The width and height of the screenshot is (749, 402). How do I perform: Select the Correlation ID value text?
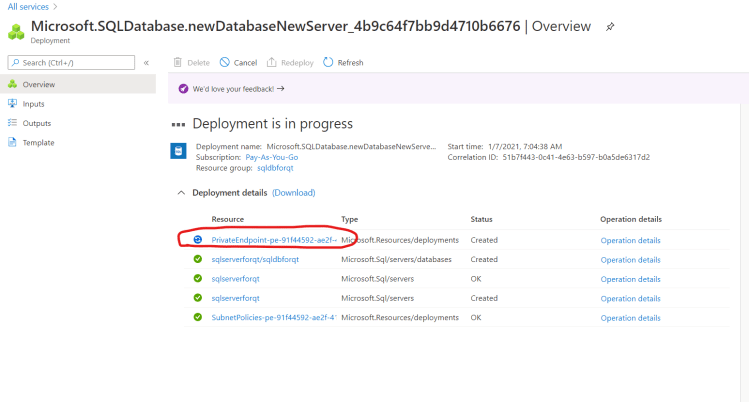576,157
